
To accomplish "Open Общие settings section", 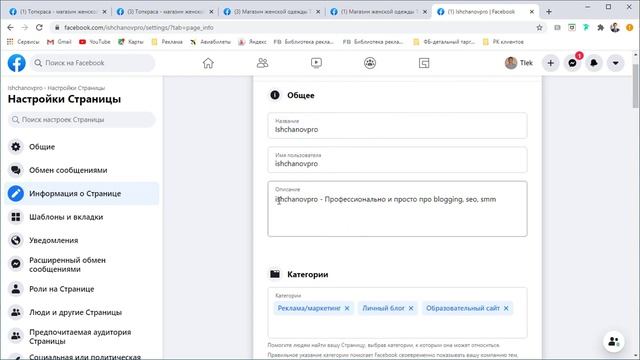I will click(x=82, y=147).
